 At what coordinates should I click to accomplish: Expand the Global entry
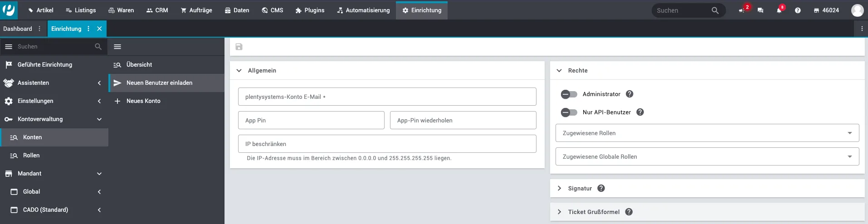click(54, 191)
